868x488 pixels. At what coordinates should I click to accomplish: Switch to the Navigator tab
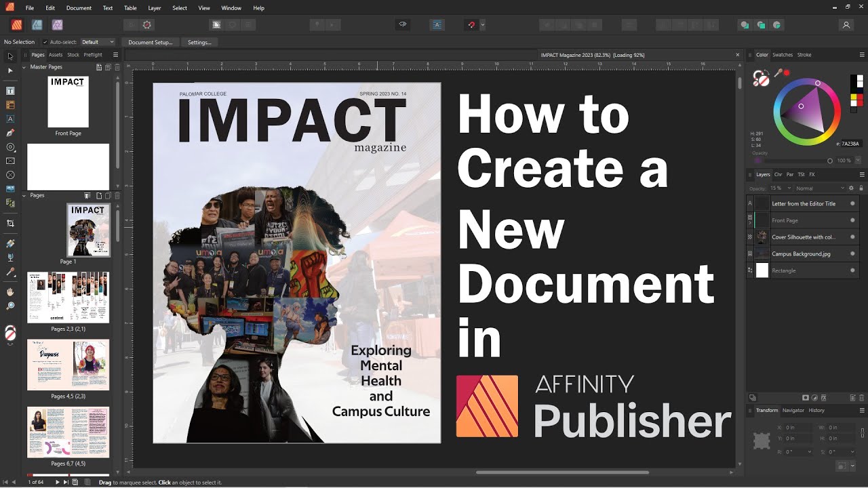(x=793, y=410)
